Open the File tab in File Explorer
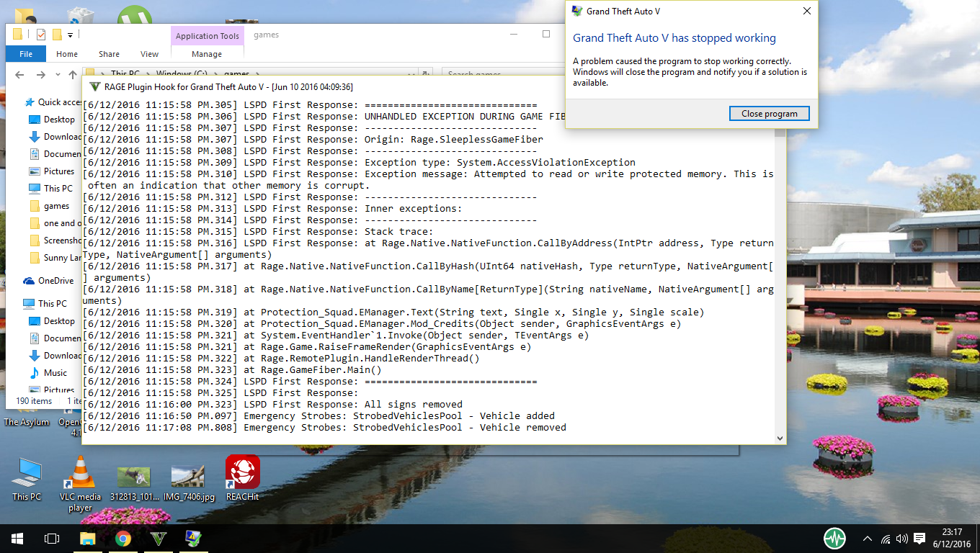 (x=26, y=54)
